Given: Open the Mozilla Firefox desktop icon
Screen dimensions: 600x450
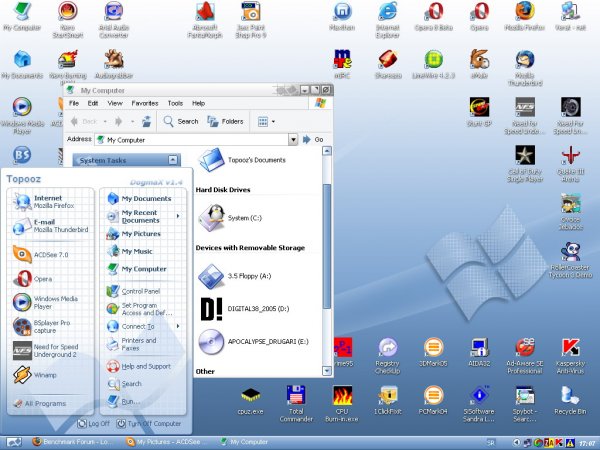Looking at the screenshot, I should coord(525,16).
